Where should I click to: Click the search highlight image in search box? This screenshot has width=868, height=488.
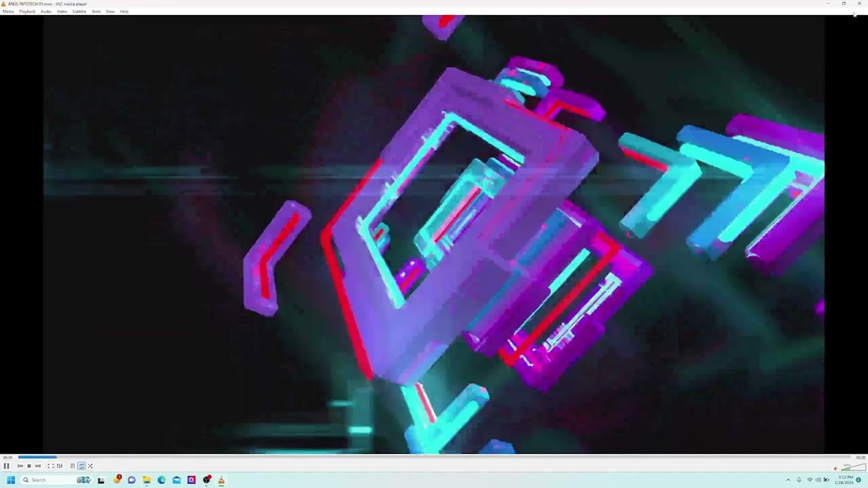tap(84, 480)
